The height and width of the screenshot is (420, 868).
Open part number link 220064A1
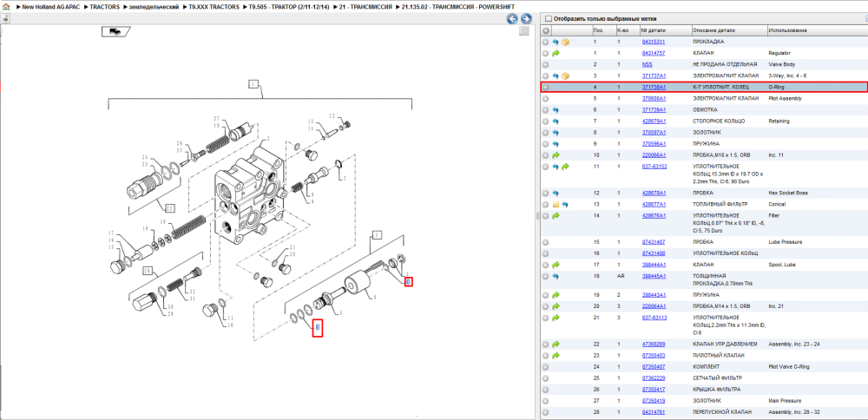654,306
